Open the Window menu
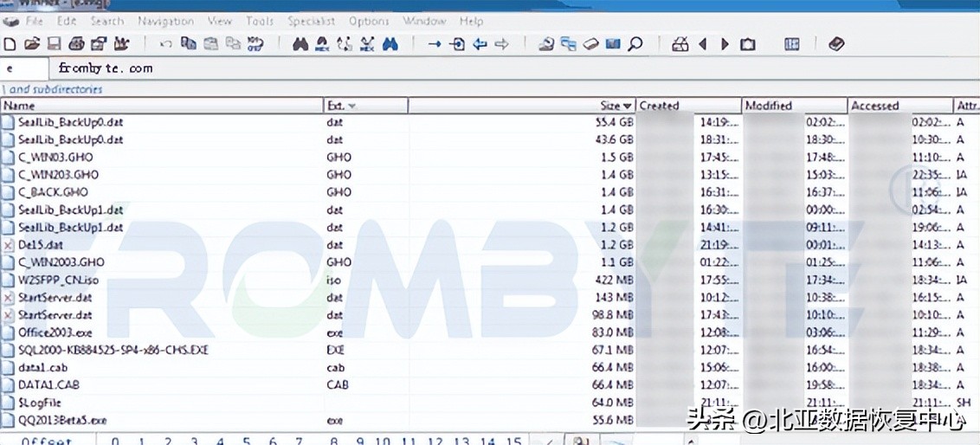The height and width of the screenshot is (445, 980). click(x=424, y=21)
